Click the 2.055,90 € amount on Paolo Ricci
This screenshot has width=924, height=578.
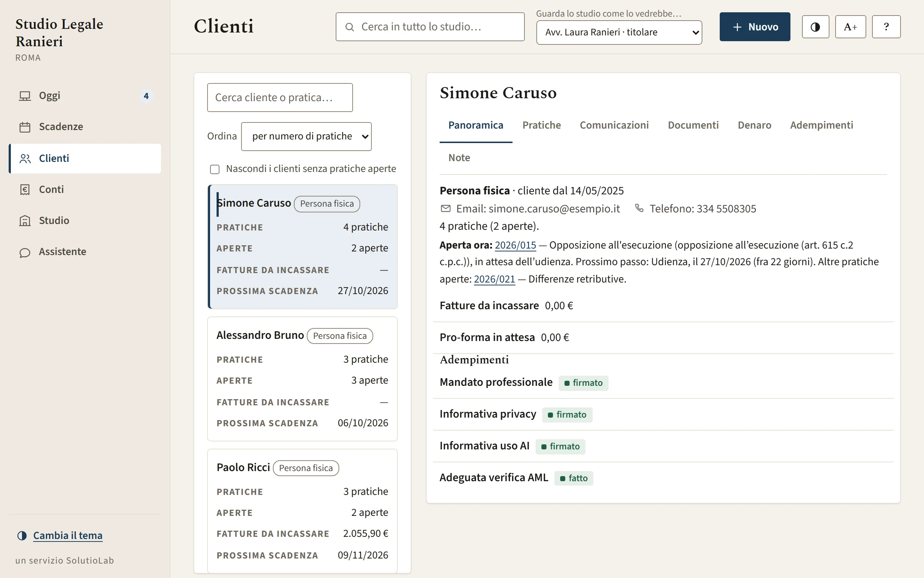(x=365, y=534)
